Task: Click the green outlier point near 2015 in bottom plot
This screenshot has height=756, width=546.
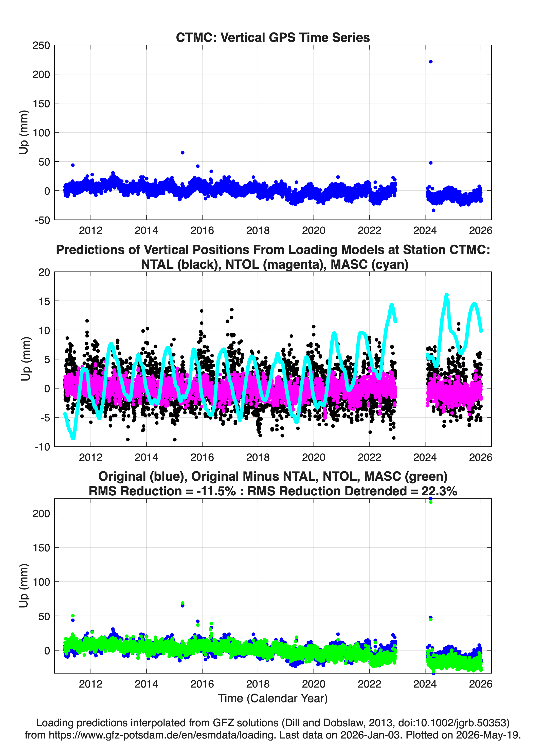Action: (x=183, y=603)
